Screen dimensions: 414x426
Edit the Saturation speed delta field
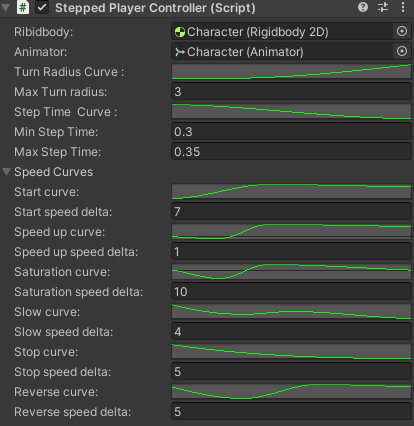(x=291, y=292)
